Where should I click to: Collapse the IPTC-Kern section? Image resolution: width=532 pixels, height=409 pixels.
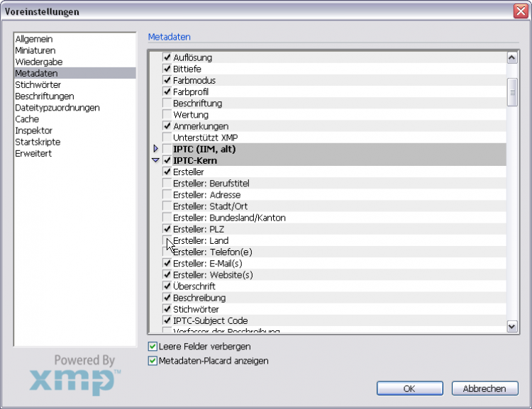156,161
